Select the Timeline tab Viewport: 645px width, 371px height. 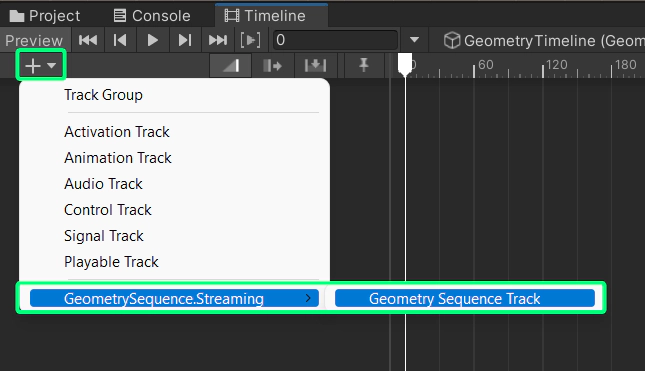coord(271,16)
